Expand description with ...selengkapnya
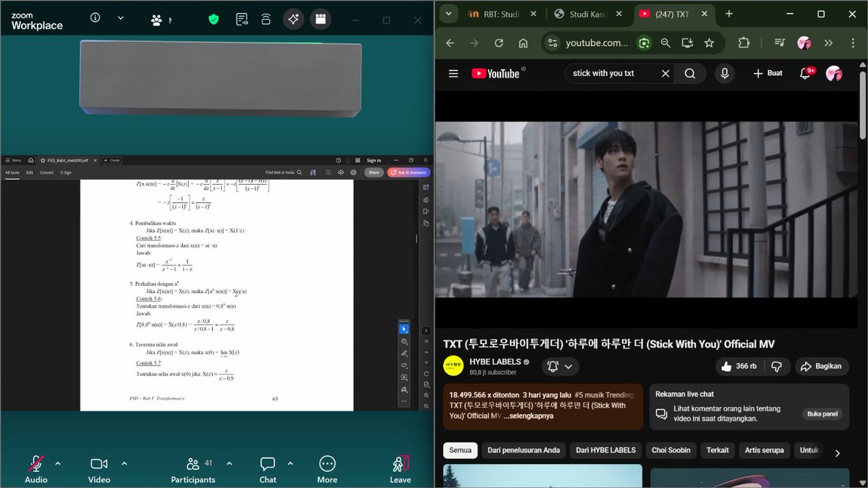868x488 pixels. tap(529, 416)
